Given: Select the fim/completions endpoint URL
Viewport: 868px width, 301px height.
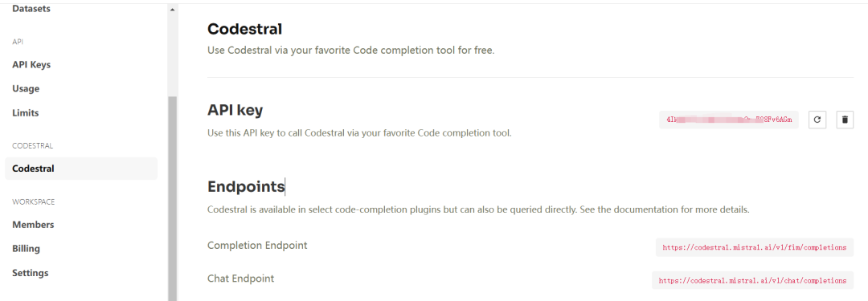Looking at the screenshot, I should tap(755, 247).
